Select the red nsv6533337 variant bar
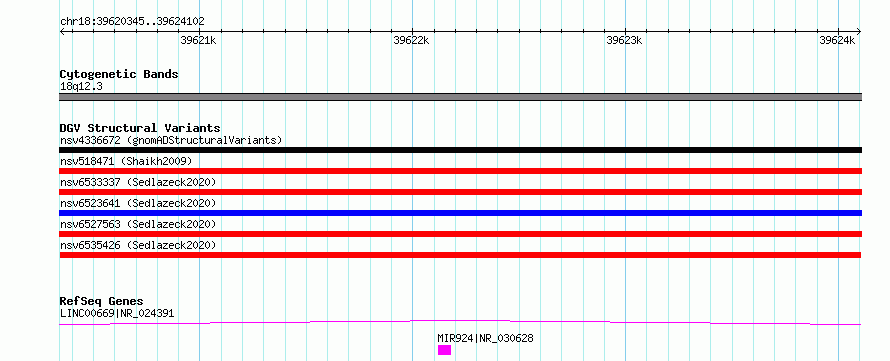This screenshot has height=361, width=890. 460,192
